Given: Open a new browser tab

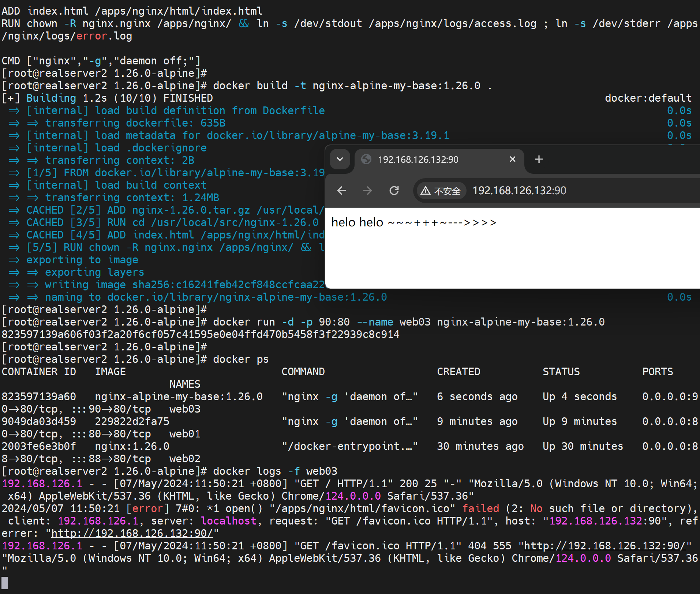Looking at the screenshot, I should [539, 159].
